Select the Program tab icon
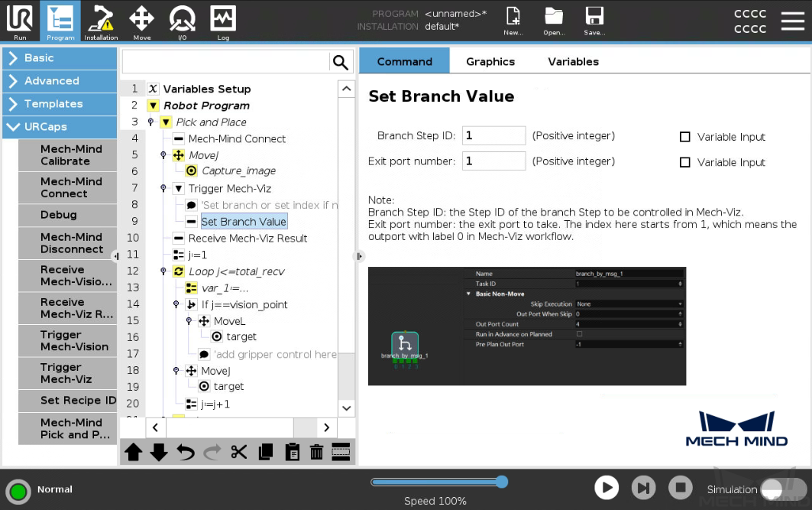 pyautogui.click(x=60, y=21)
